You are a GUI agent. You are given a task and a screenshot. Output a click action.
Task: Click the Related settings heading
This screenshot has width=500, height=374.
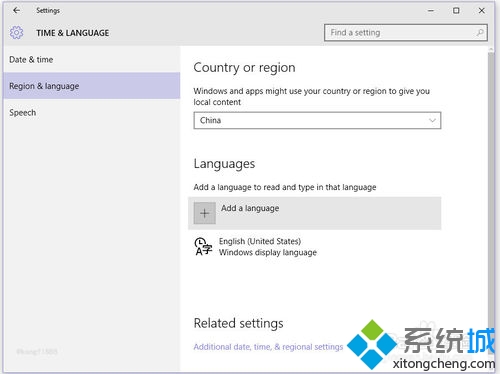pos(238,323)
